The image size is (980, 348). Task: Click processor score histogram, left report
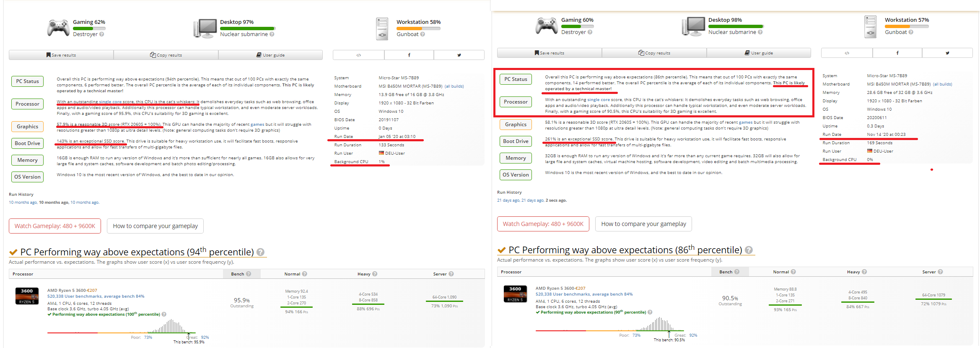pyautogui.click(x=122, y=326)
